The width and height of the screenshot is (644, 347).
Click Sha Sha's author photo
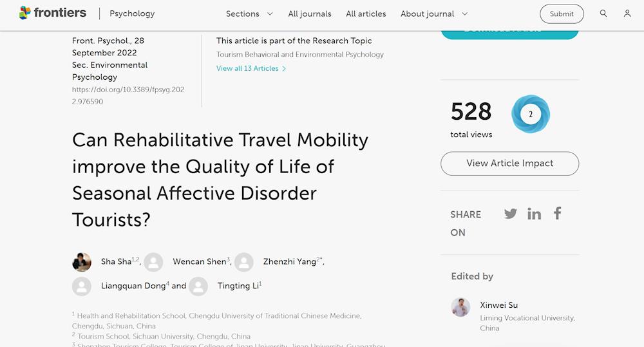coord(82,262)
